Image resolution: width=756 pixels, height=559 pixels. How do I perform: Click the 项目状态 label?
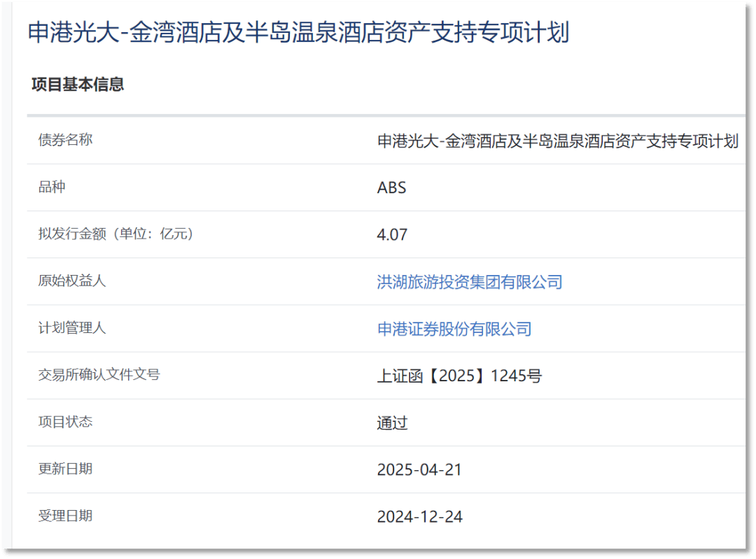65,422
